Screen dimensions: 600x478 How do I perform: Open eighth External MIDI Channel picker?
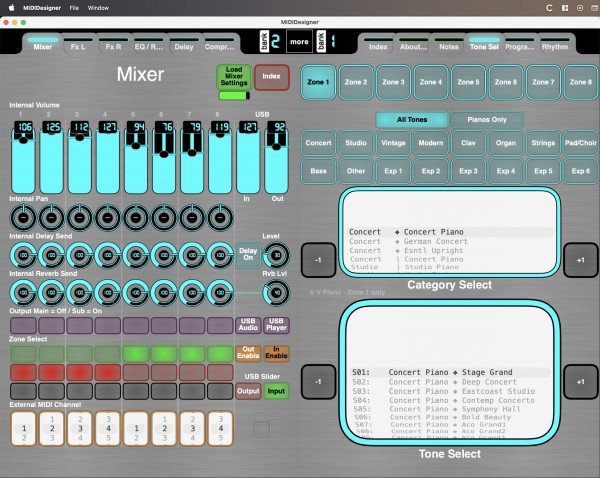pyautogui.click(x=220, y=429)
